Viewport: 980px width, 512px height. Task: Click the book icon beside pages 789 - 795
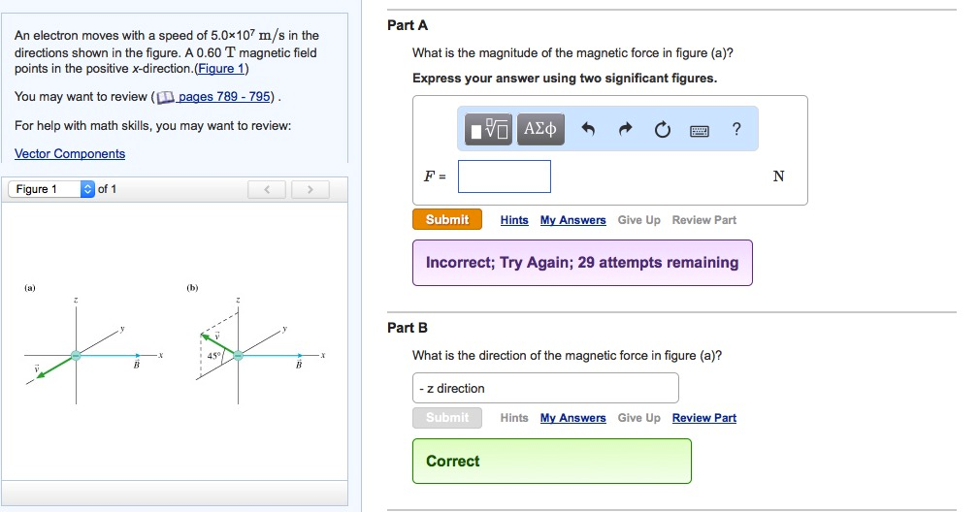(165, 97)
